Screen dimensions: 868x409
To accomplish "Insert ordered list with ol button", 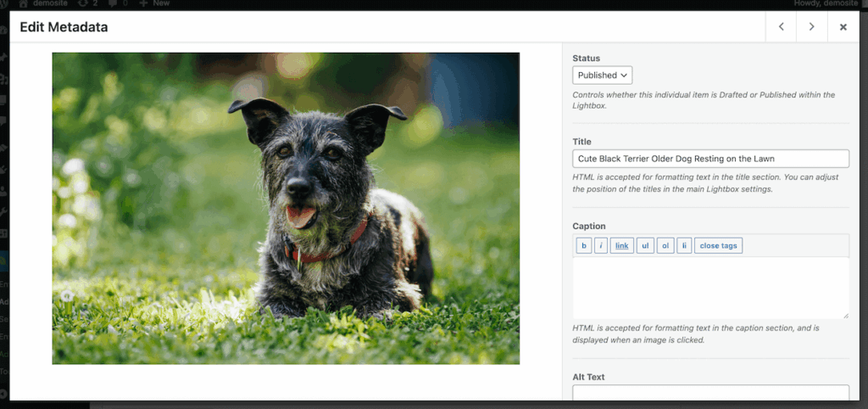I will tap(665, 246).
